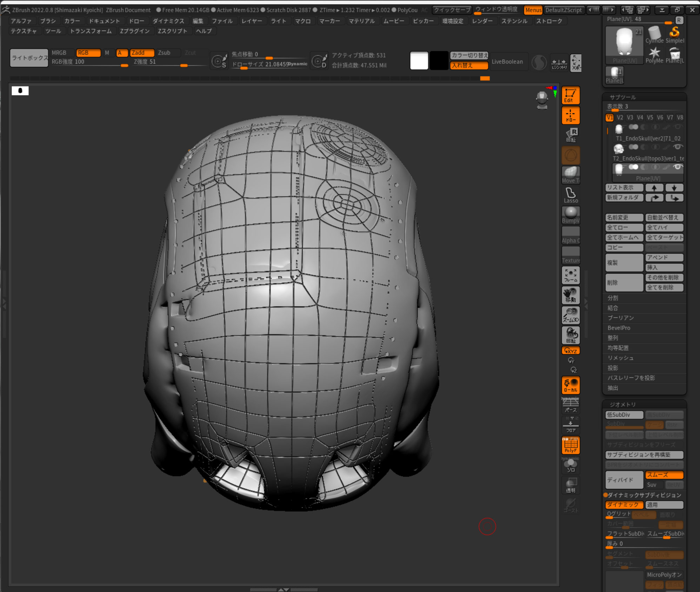Open the BumpViewer material selector
Image resolution: width=700 pixels, height=592 pixels.
(x=571, y=215)
